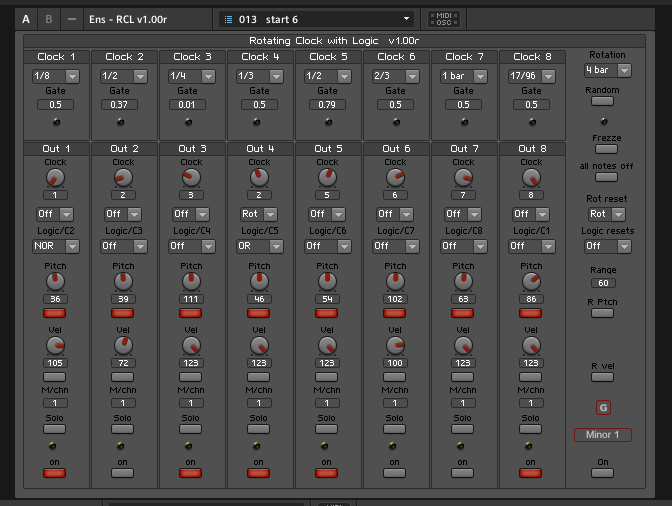Turn off the Out 8 on button
Image resolution: width=672 pixels, height=506 pixels.
click(531, 473)
